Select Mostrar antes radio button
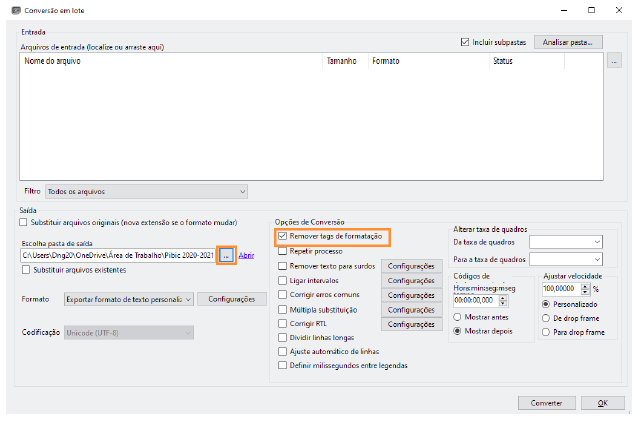640x425 pixels. point(459,314)
